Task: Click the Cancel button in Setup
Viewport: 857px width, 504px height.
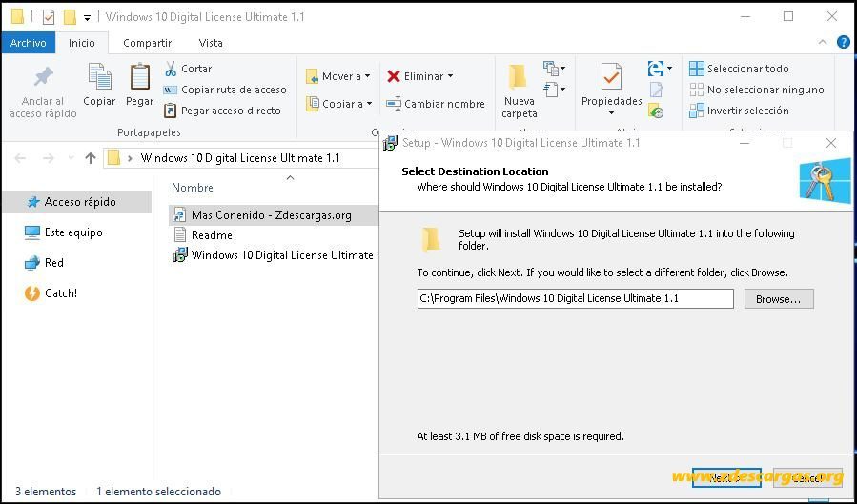Action: 807,477
